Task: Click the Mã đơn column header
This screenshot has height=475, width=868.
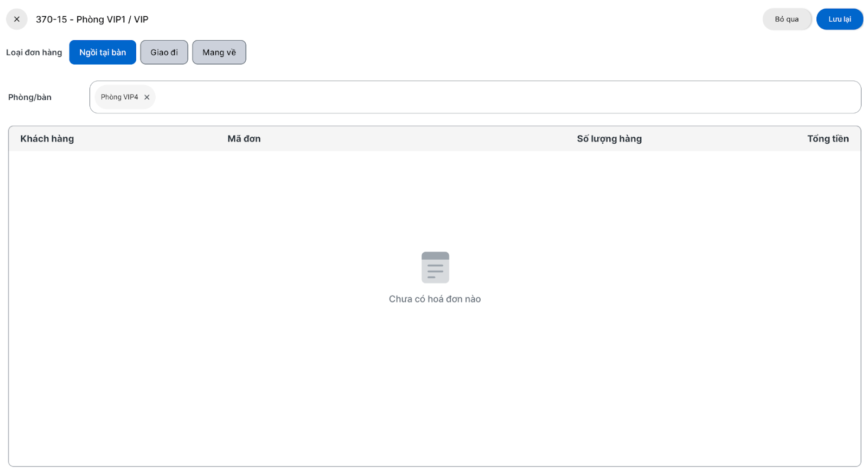Action: click(x=244, y=139)
